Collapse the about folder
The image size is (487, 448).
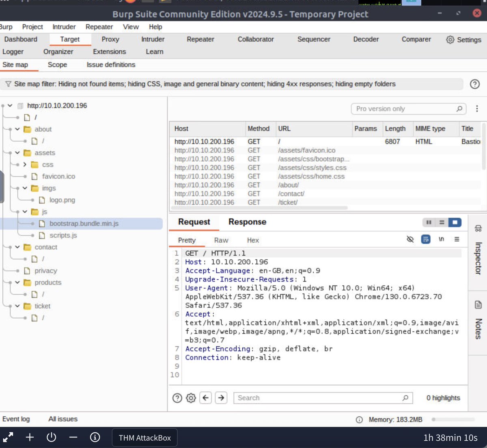(x=17, y=129)
